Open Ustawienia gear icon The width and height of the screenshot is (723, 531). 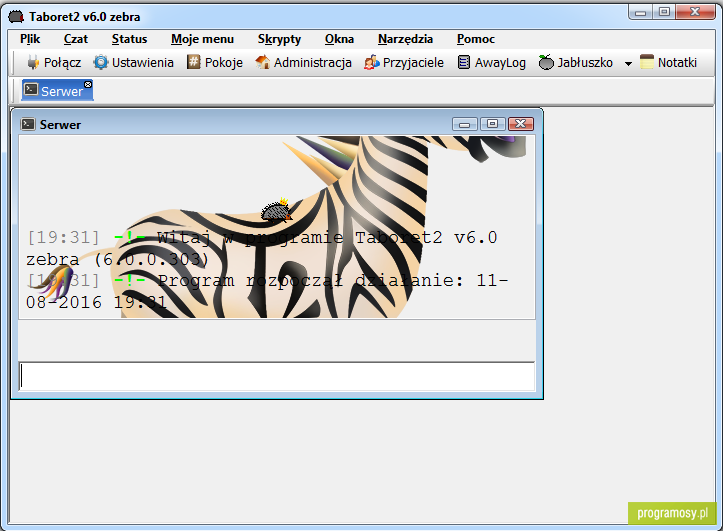click(x=101, y=62)
